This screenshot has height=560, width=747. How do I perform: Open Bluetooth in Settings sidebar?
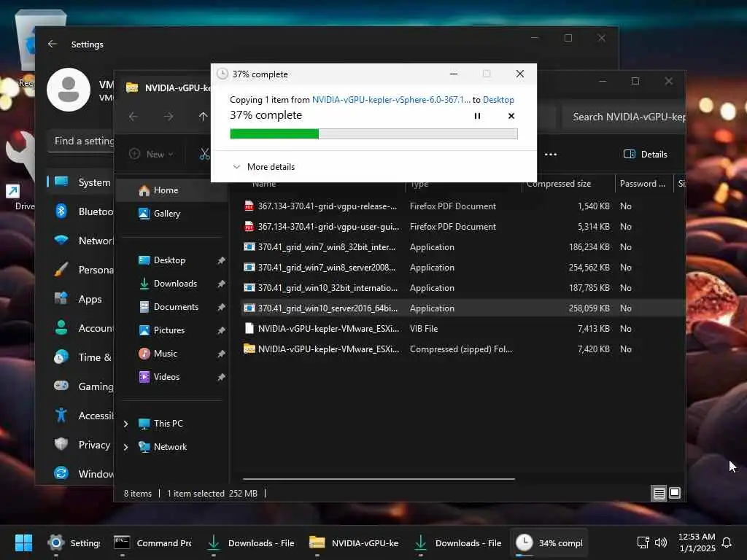pos(81,211)
